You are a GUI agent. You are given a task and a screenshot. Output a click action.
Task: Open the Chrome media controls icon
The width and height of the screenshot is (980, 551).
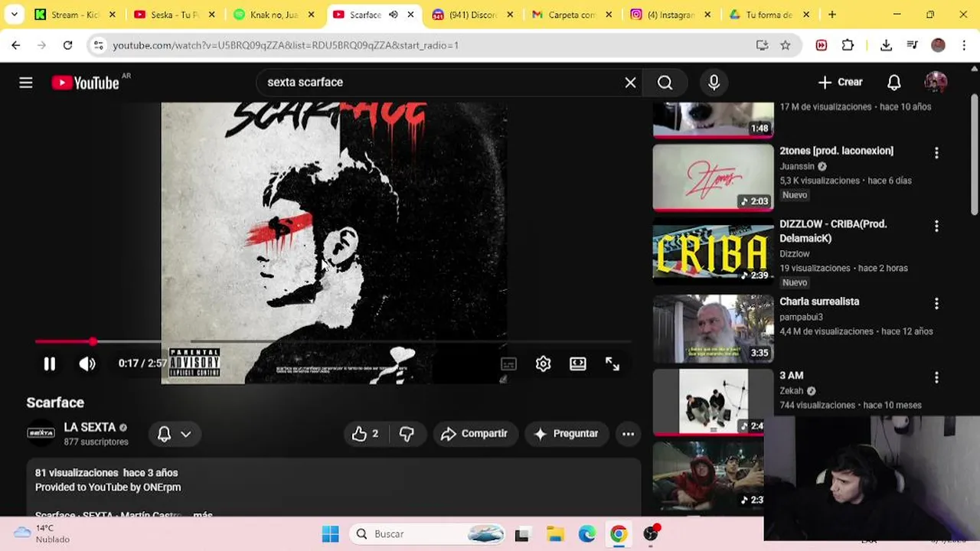[x=912, y=45]
